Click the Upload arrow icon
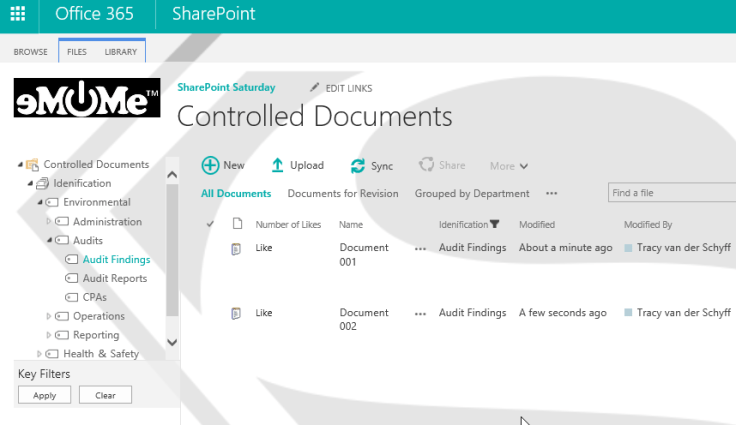Screen dimensions: 736x425 278,165
